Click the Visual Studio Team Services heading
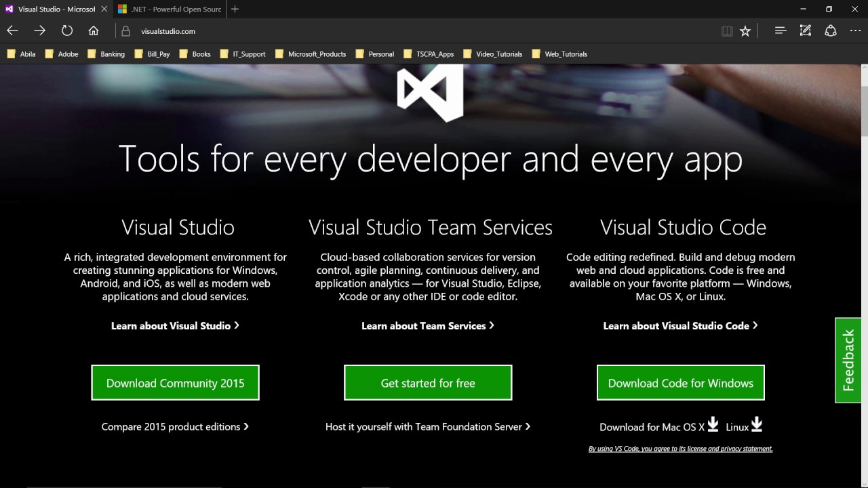868x488 pixels. point(431,227)
